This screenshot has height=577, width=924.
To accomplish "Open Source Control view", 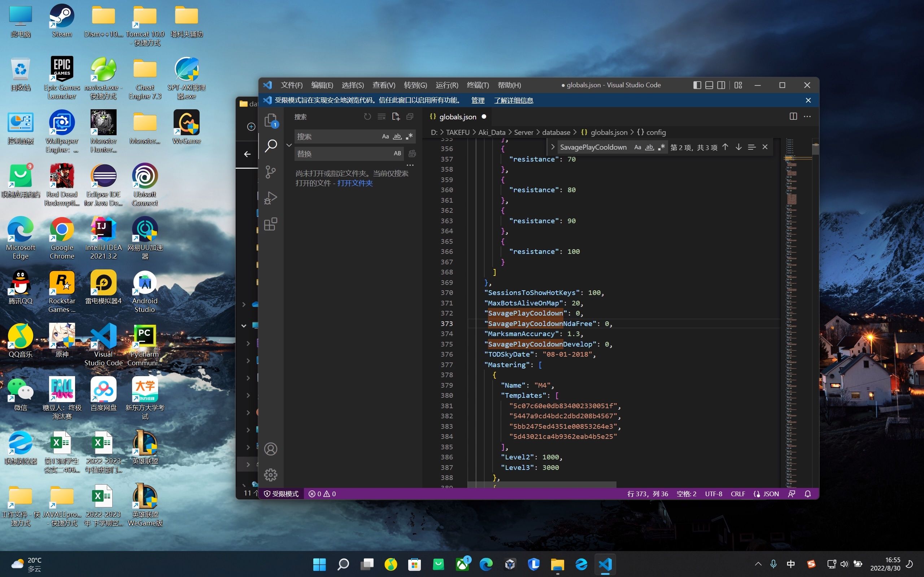I will [270, 172].
